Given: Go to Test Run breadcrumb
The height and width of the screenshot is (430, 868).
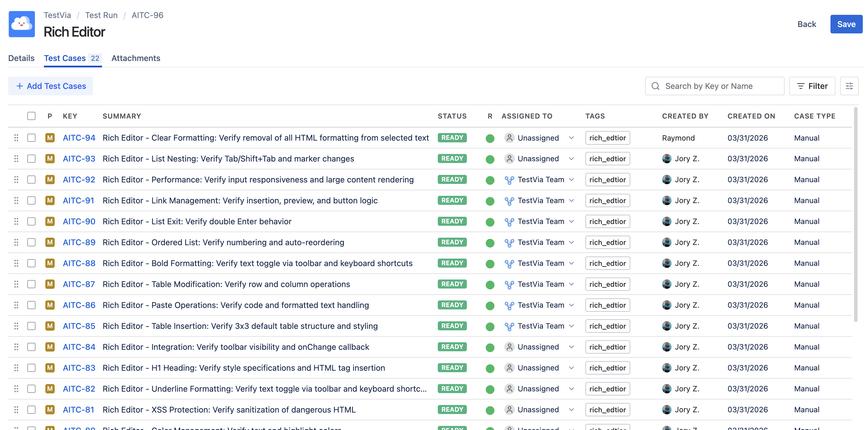Looking at the screenshot, I should [x=101, y=15].
